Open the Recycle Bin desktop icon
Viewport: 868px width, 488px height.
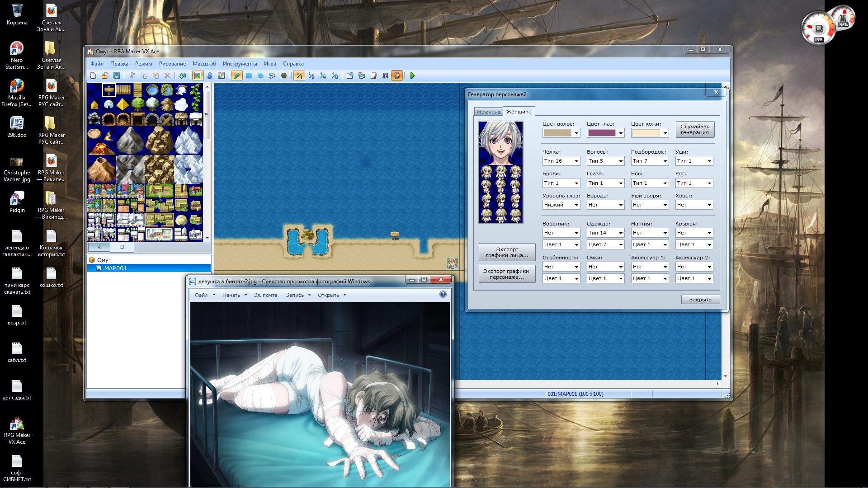pos(17,14)
